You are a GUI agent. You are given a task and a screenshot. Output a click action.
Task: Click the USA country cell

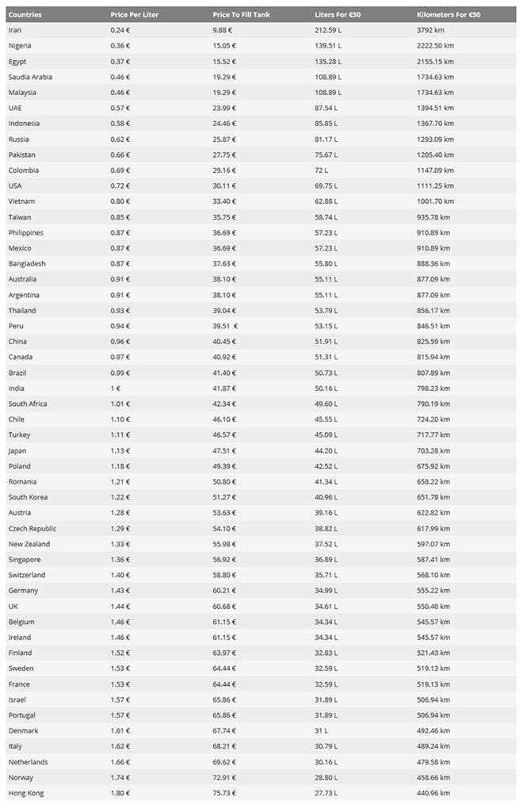[16, 186]
